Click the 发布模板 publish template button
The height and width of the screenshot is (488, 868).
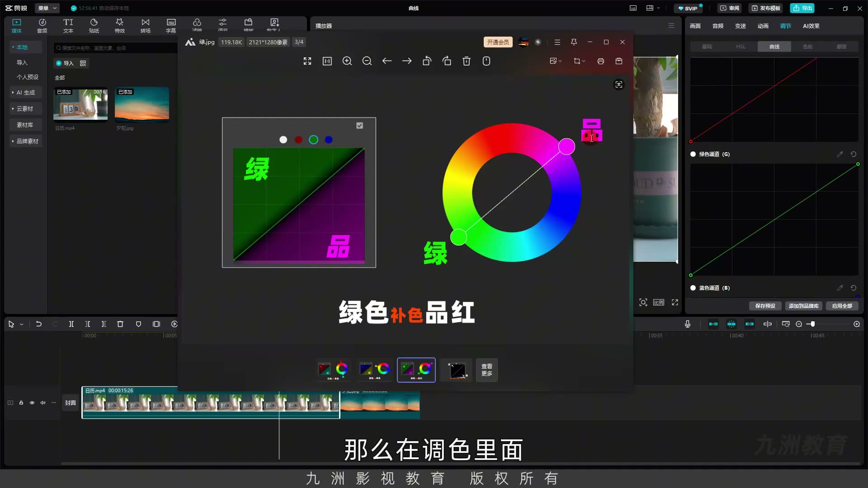pyautogui.click(x=766, y=8)
